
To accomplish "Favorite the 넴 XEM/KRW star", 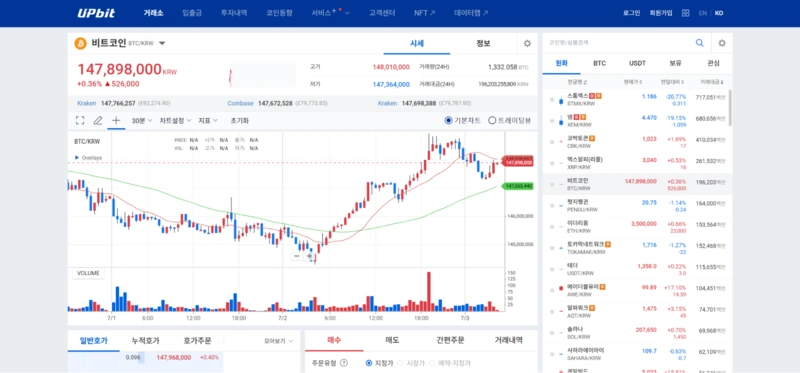I will point(552,120).
